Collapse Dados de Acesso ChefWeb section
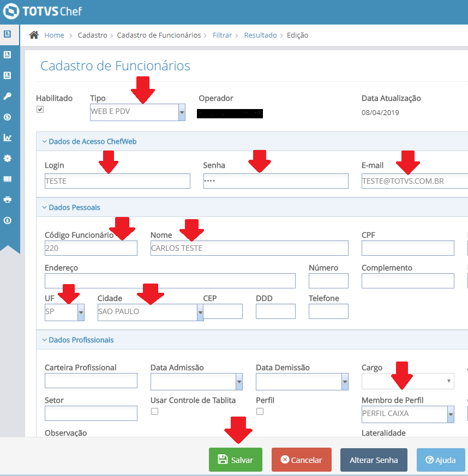The image size is (468, 476). coord(89,141)
